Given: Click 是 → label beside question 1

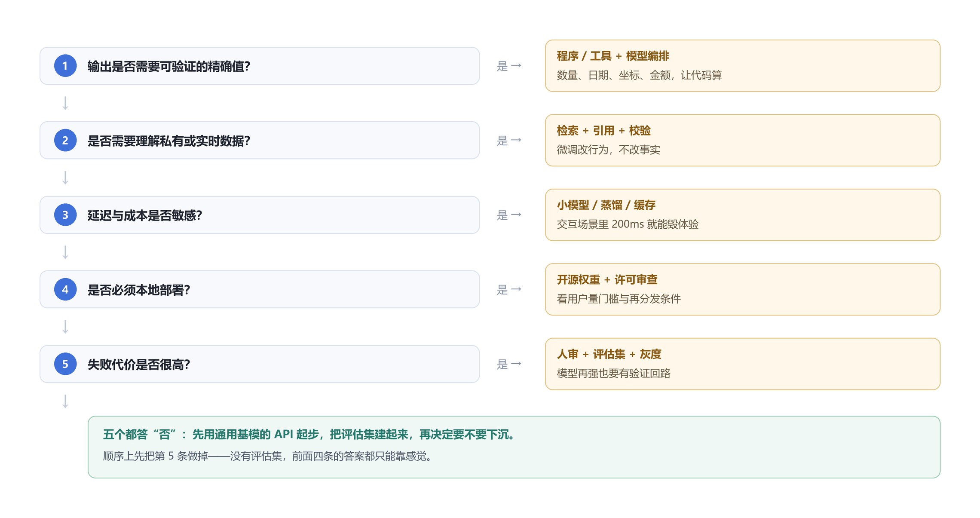Looking at the screenshot, I should 509,66.
